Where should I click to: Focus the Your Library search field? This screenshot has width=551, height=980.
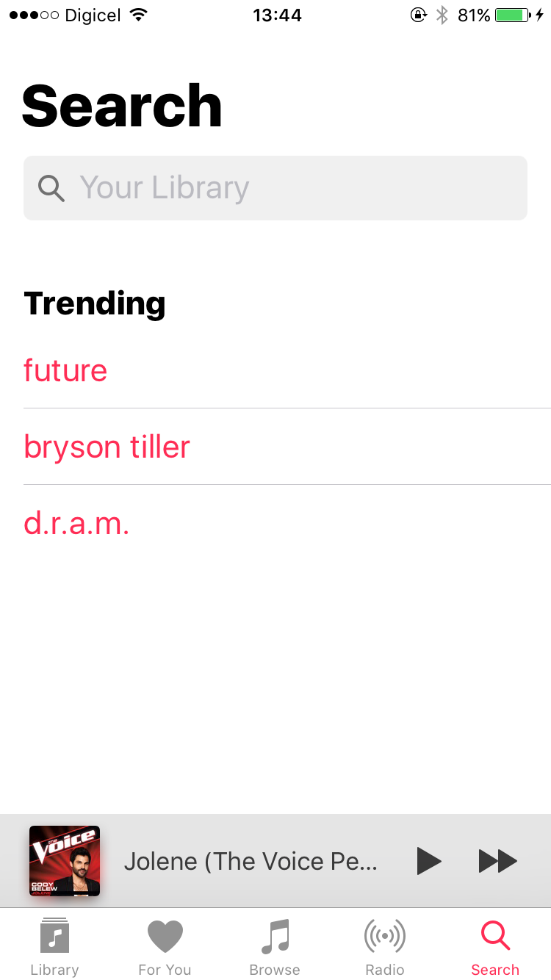pyautogui.click(x=275, y=188)
